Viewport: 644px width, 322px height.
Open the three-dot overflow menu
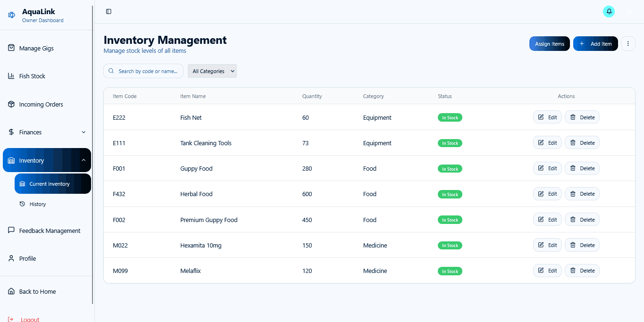click(628, 43)
